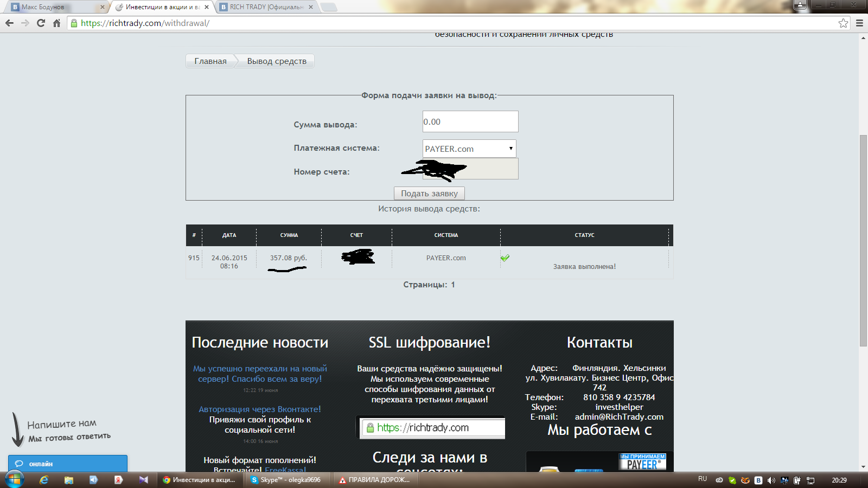Open the Creative Cloud tray icon

(x=719, y=480)
